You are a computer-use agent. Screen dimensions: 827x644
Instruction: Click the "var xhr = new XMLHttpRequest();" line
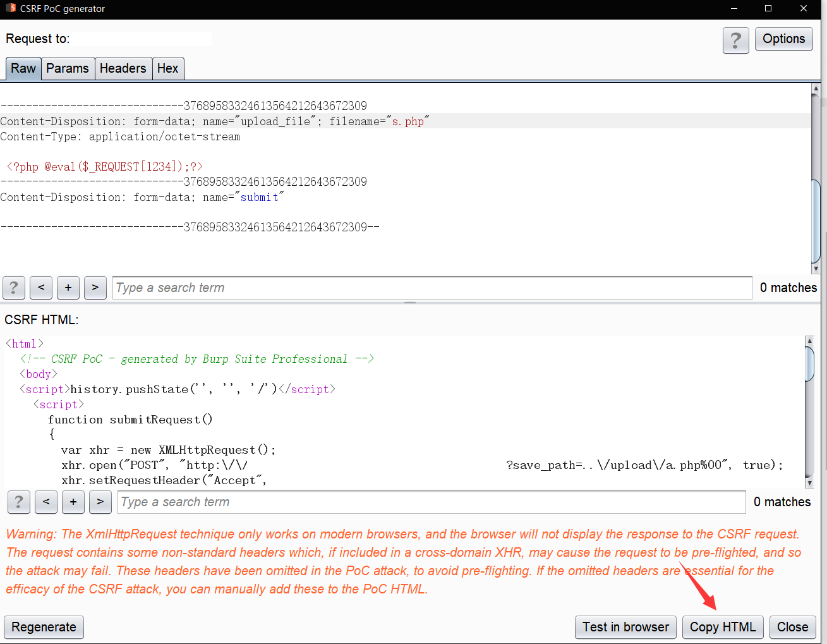(169, 450)
